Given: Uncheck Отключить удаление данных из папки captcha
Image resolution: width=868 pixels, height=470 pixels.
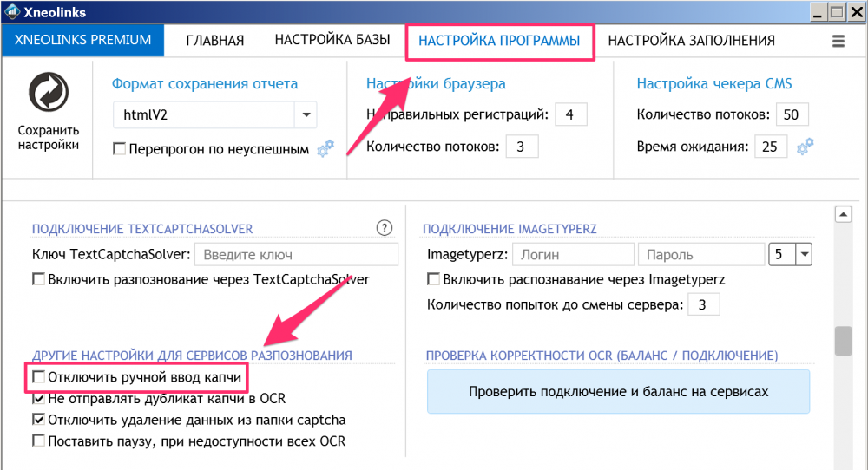Looking at the screenshot, I should point(38,420).
